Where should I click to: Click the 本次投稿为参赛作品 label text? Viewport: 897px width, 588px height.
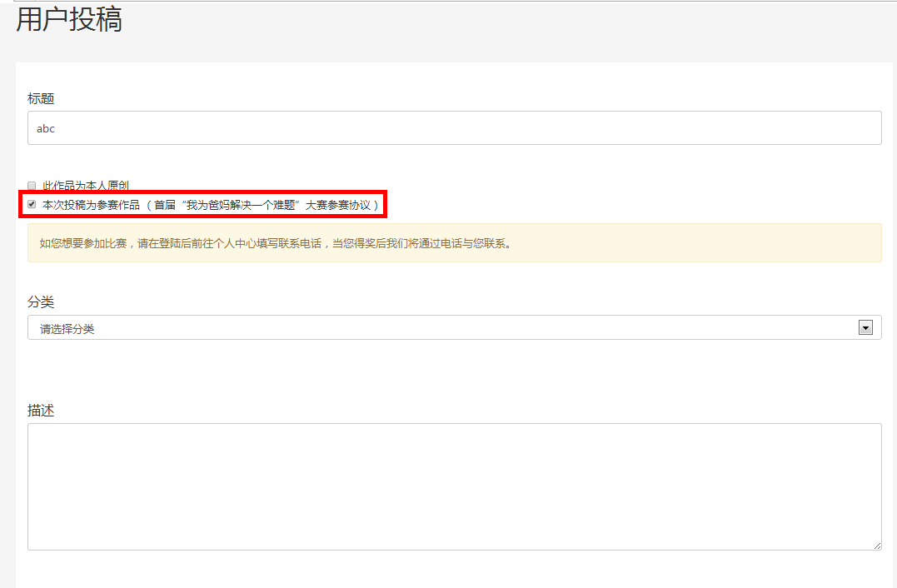(x=91, y=205)
